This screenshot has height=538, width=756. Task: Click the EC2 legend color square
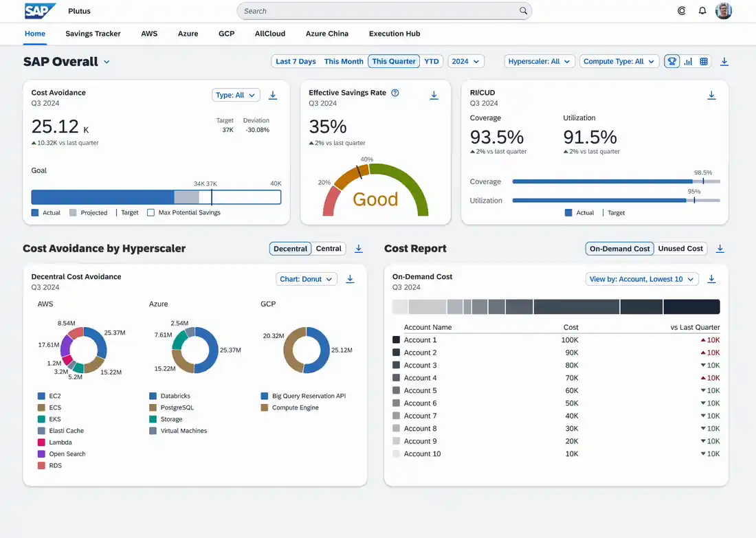pyautogui.click(x=41, y=396)
